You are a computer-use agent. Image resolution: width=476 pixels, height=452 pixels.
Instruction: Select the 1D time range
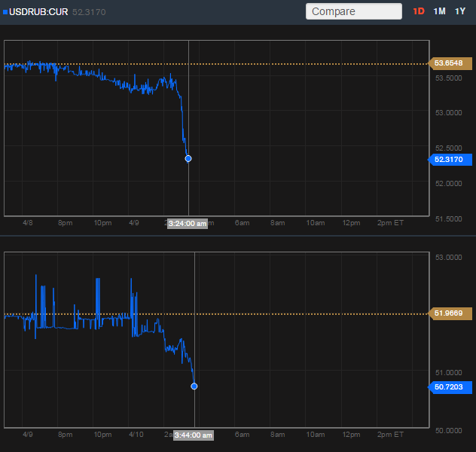(x=419, y=11)
